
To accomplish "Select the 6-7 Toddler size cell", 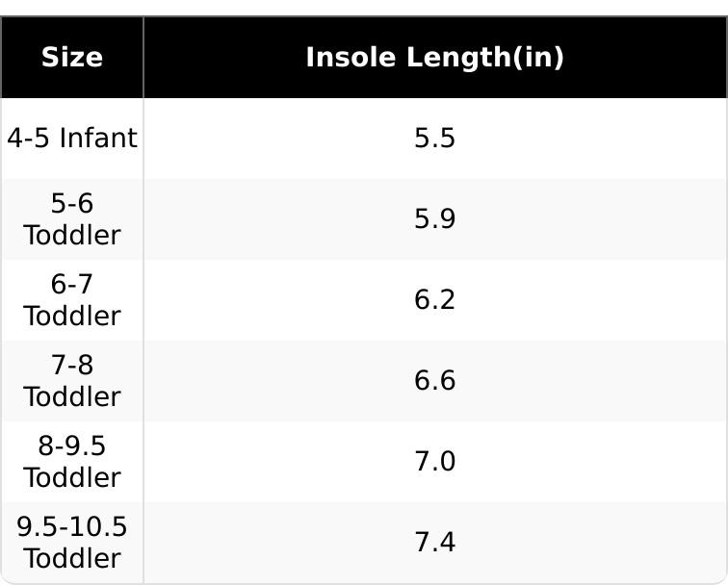I will click(x=72, y=300).
